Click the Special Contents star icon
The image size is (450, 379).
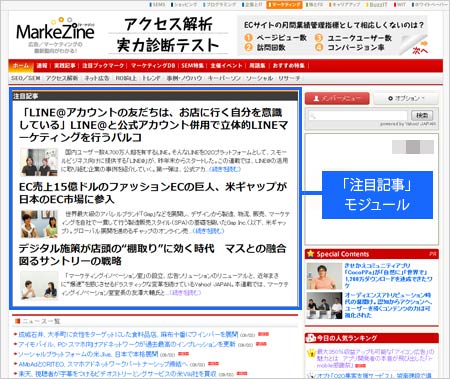coord(311,254)
